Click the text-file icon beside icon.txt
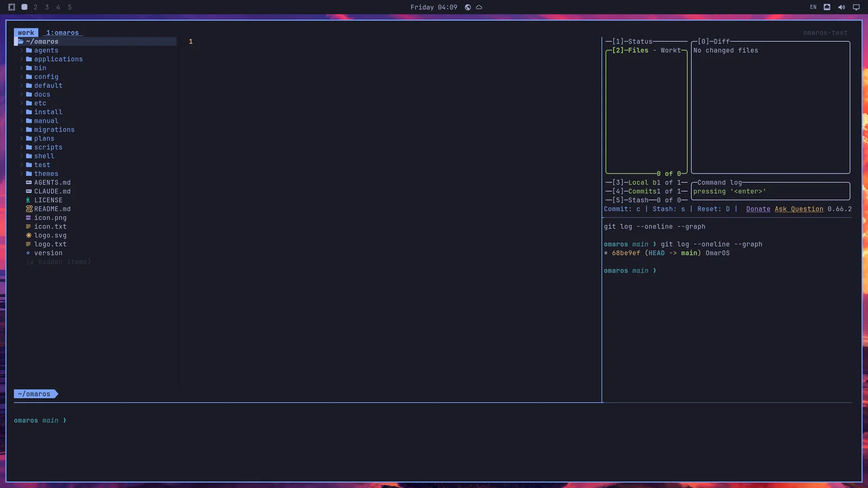 pyautogui.click(x=29, y=227)
